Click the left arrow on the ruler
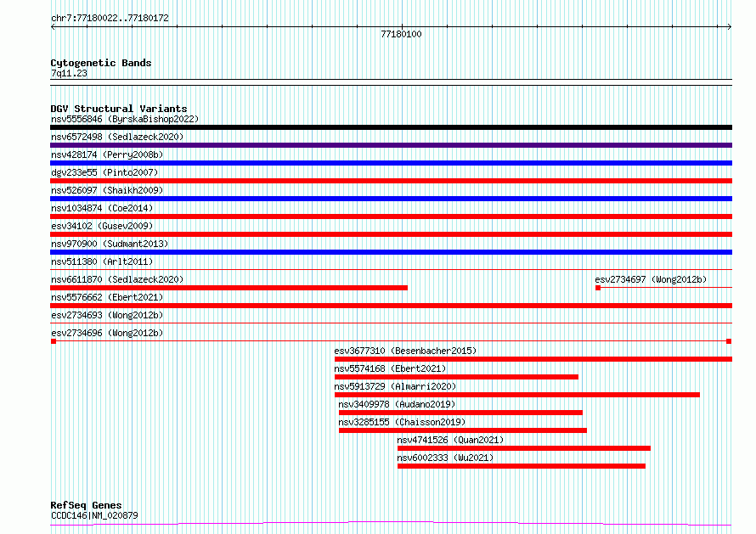This screenshot has height=534, width=756. click(x=53, y=27)
